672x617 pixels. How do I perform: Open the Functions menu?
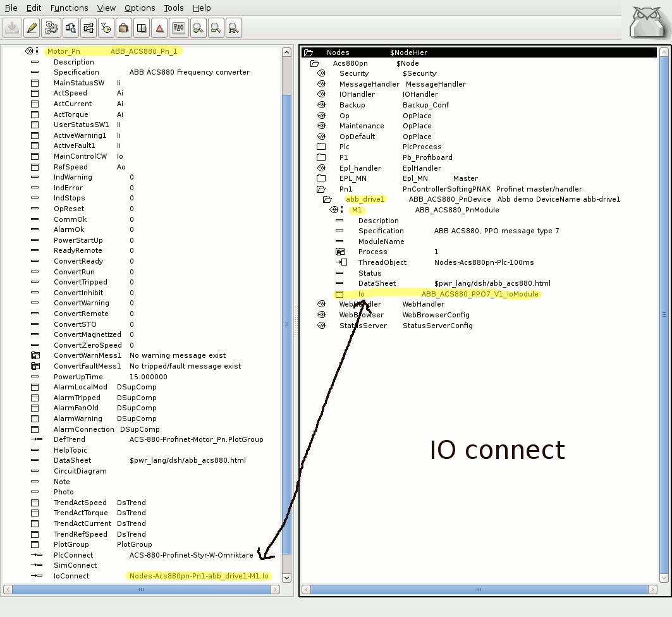69,8
